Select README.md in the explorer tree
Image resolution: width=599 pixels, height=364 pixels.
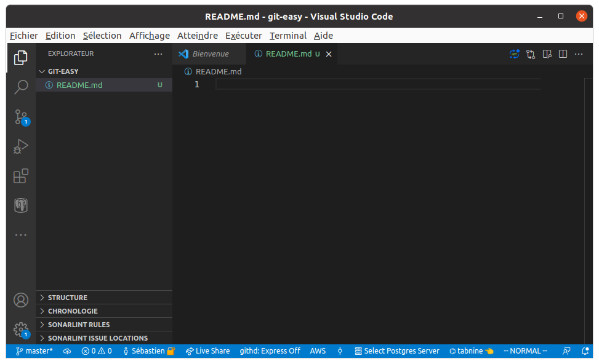104,85
